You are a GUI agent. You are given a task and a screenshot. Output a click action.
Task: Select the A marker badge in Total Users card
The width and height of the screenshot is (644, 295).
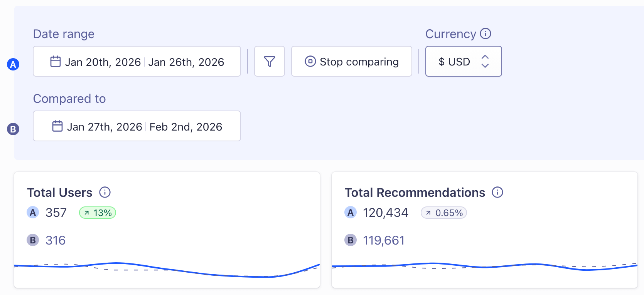tap(33, 212)
